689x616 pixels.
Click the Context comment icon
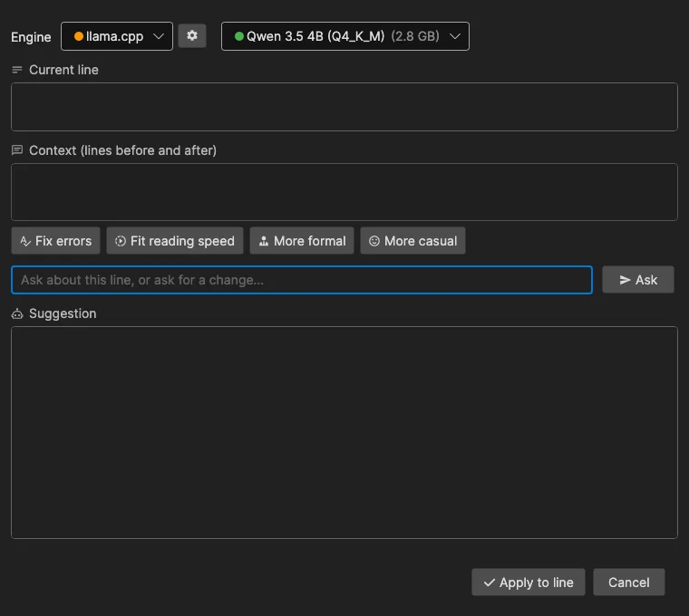tap(17, 150)
